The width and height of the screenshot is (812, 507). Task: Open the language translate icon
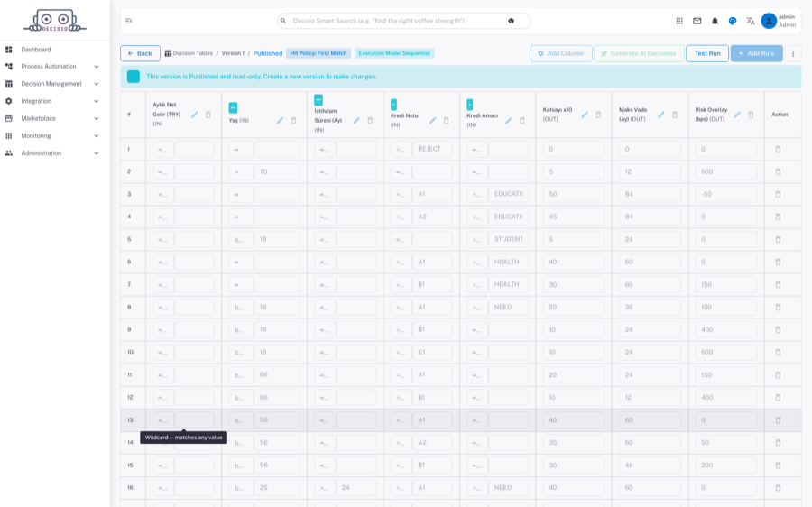[750, 21]
